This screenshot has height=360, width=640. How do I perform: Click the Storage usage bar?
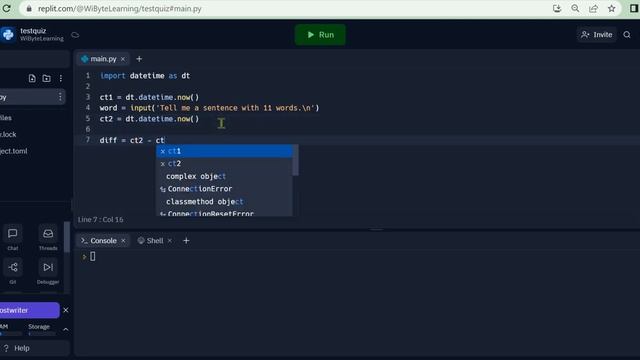[42, 334]
